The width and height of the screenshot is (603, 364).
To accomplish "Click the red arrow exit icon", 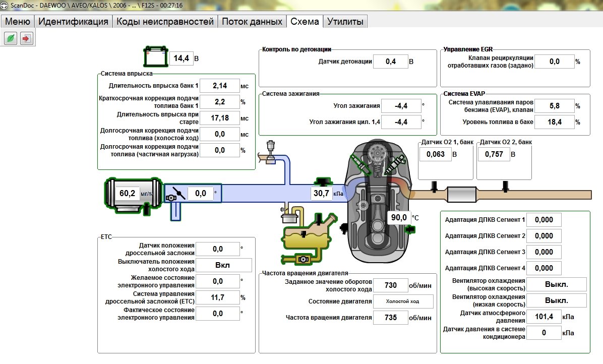I will tap(26, 38).
